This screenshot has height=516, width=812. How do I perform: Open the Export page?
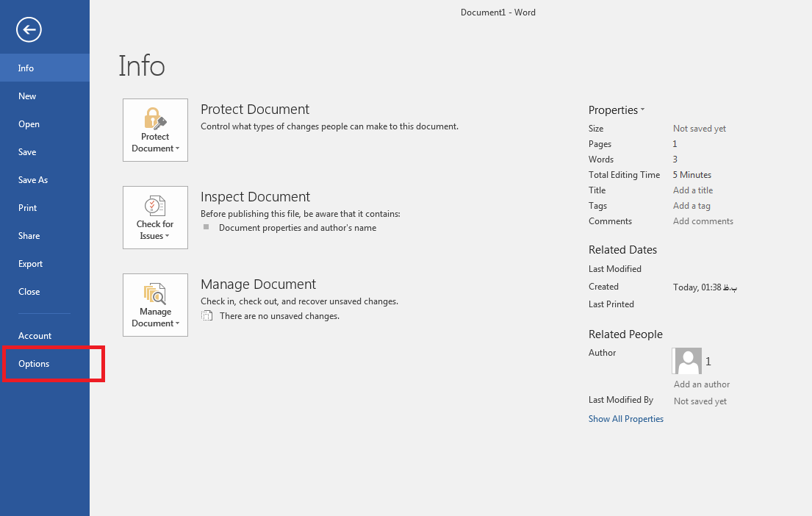click(x=45, y=264)
